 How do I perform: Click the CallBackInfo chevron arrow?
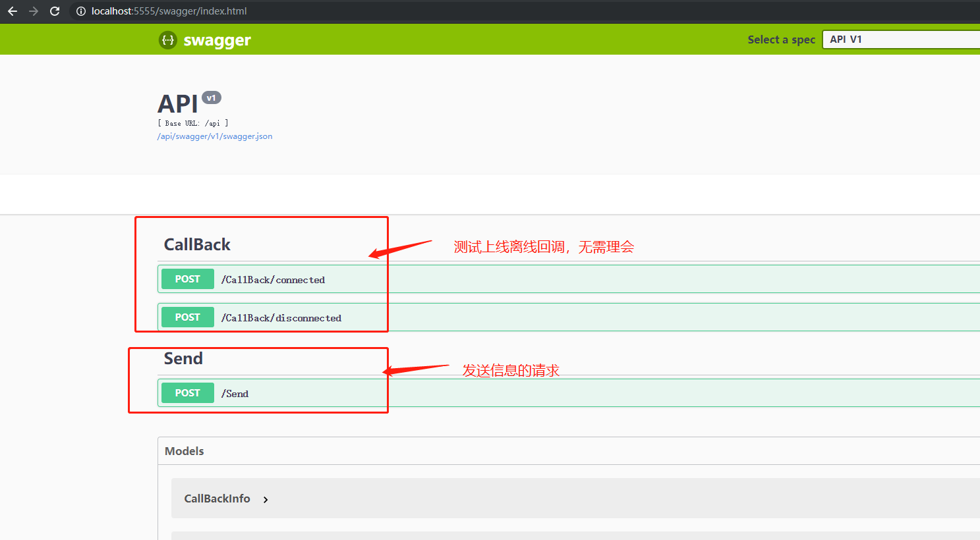[266, 500]
